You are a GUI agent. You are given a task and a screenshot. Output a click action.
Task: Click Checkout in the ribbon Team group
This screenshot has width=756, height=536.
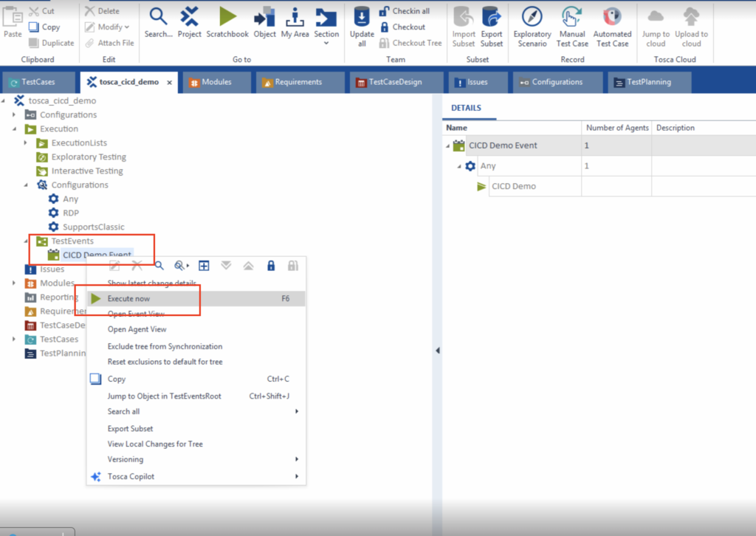pos(402,27)
